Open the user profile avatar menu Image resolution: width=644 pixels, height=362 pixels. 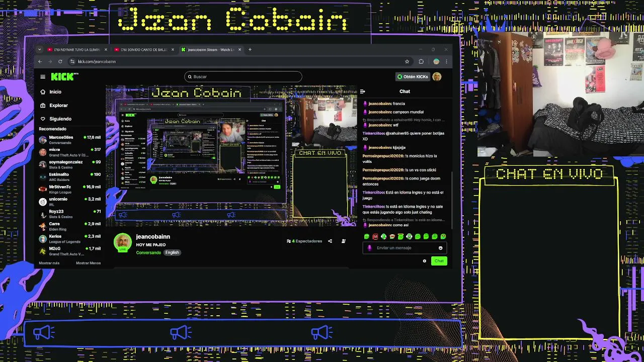[437, 77]
